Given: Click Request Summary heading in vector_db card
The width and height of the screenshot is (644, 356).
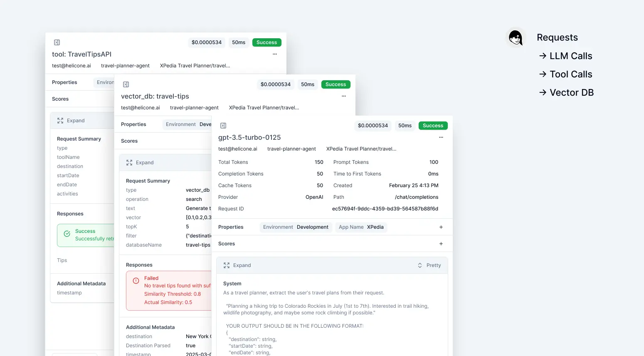Looking at the screenshot, I should (x=148, y=181).
